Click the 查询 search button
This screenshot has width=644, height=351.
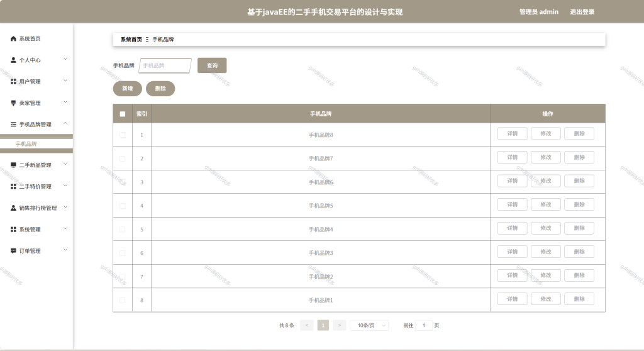(x=212, y=65)
